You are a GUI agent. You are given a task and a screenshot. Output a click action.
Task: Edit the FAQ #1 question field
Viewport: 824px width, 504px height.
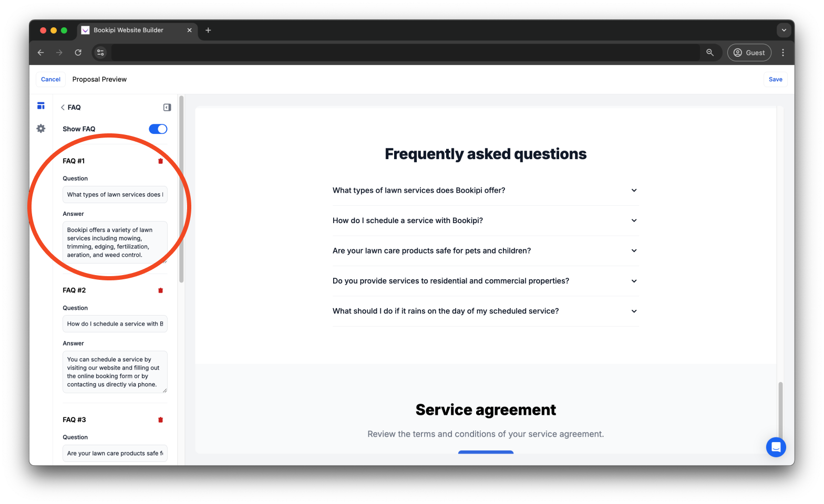click(115, 195)
